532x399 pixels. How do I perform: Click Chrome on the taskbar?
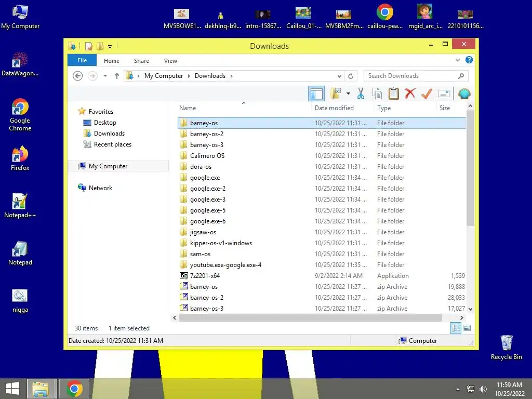click(74, 389)
